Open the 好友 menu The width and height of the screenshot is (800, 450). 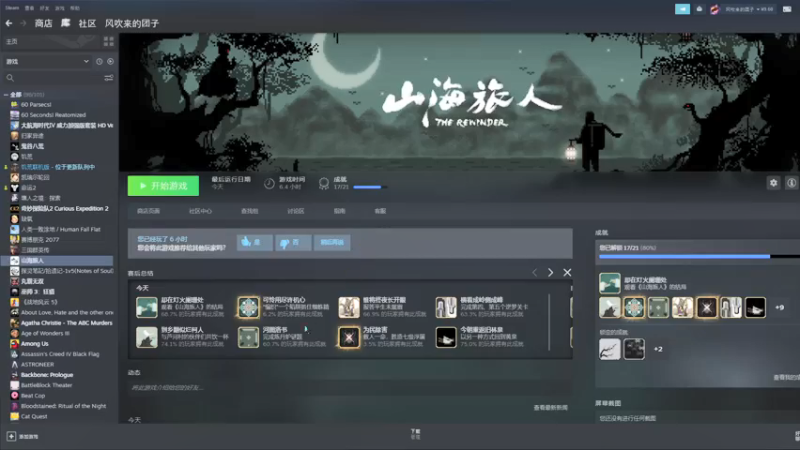pyautogui.click(x=44, y=8)
